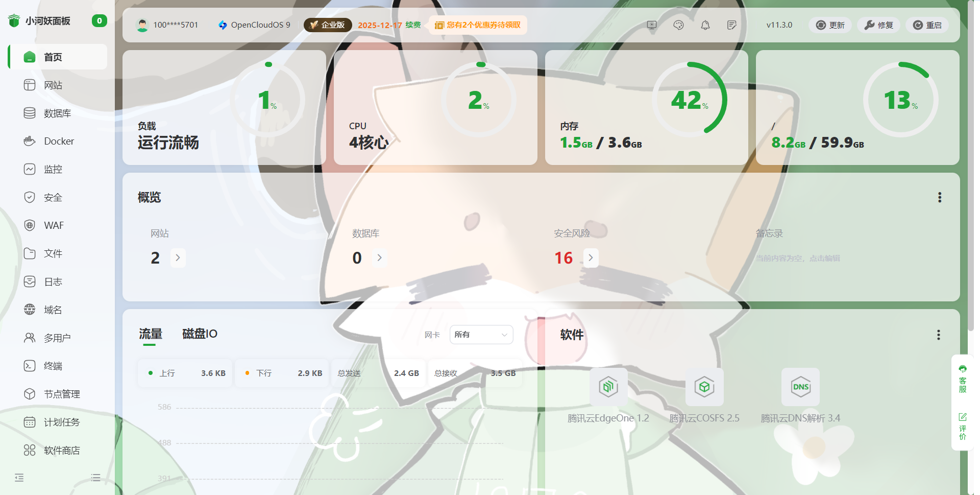
Task: Open the 网卡 dropdown showing 所有
Action: pyautogui.click(x=481, y=335)
